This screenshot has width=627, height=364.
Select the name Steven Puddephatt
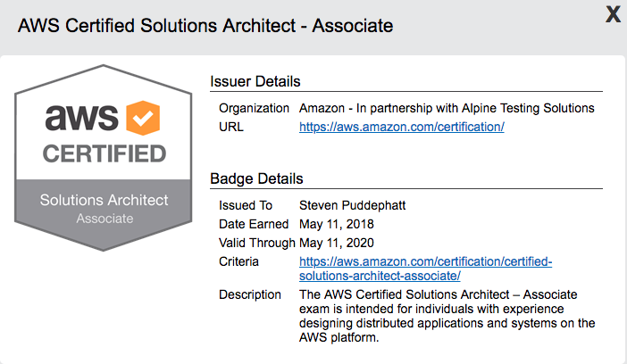coord(352,205)
